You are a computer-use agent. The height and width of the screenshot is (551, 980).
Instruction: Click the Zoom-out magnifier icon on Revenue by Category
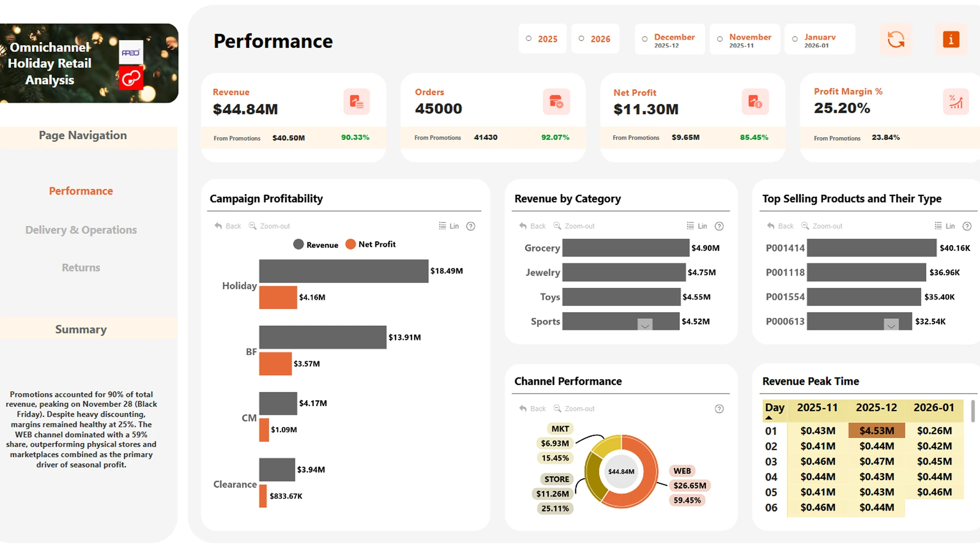click(x=557, y=226)
